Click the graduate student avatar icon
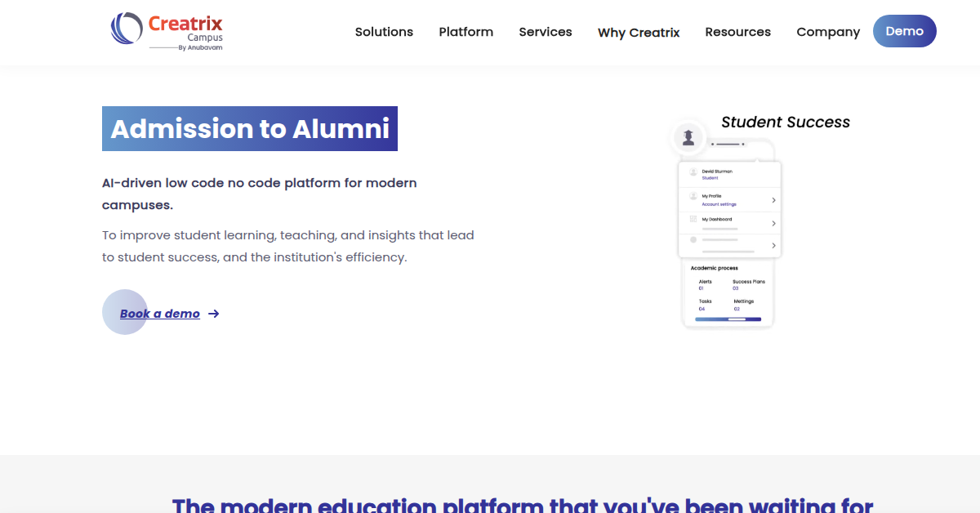 pyautogui.click(x=688, y=137)
